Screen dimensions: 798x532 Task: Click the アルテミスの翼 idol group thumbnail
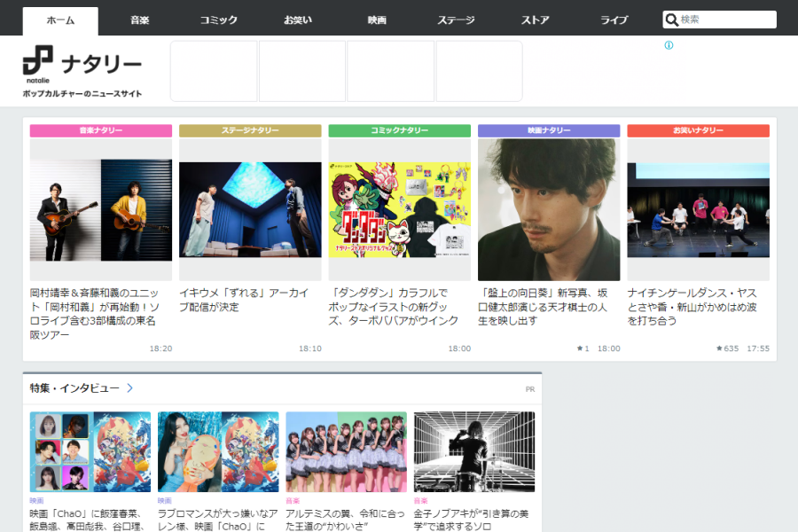coord(346,451)
